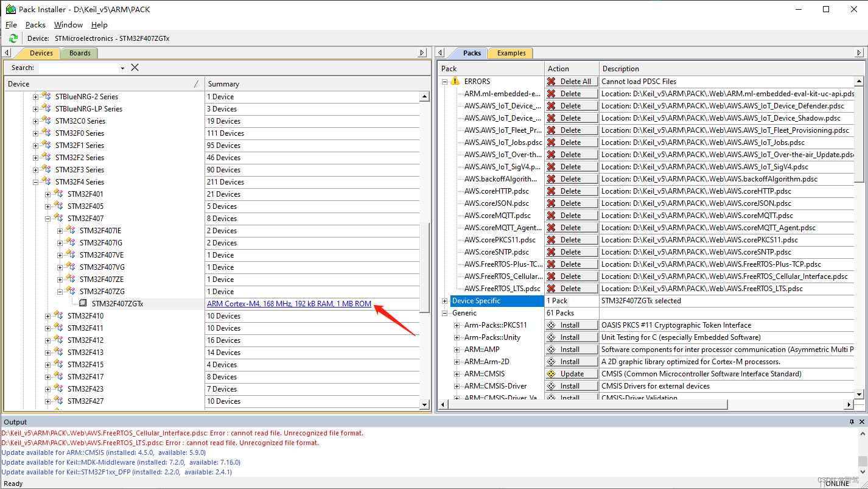Open the Packs menu
Screen dimensions: 868x489
tap(35, 25)
